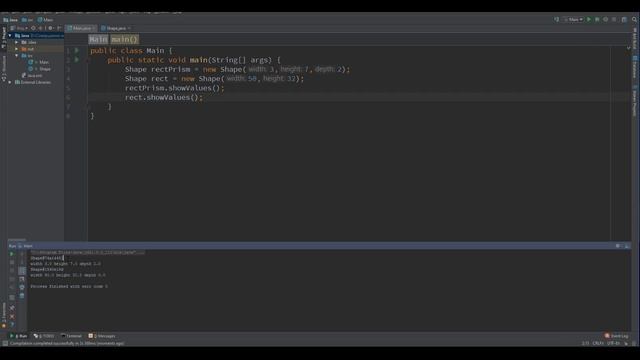Click run gutter arrow beside main method
The width and height of the screenshot is (640, 360).
click(x=76, y=60)
